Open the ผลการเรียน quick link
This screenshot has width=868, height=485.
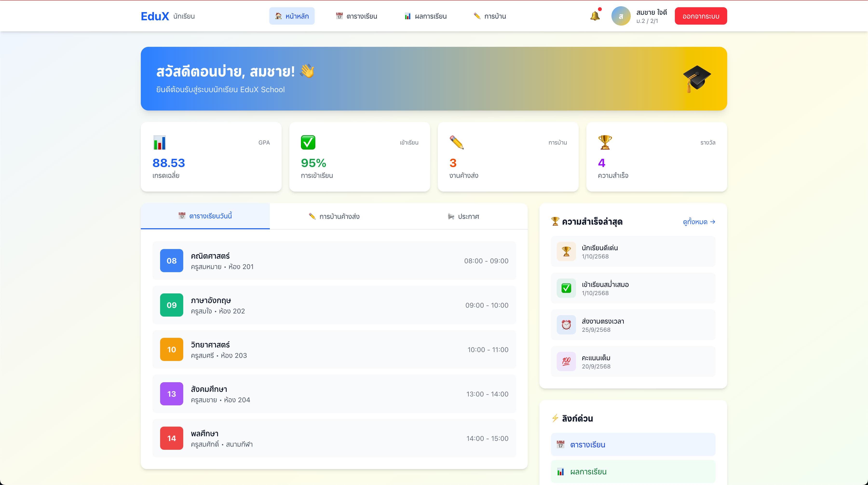[x=633, y=471]
